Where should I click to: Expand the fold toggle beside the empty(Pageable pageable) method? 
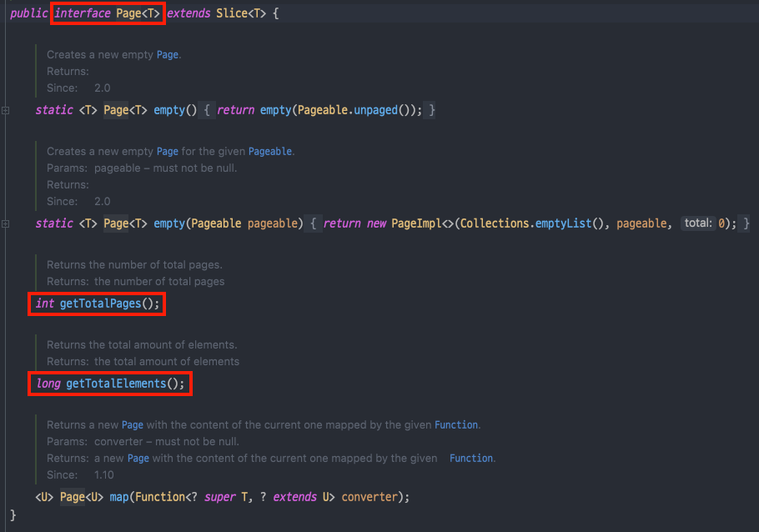pyautogui.click(x=5, y=224)
